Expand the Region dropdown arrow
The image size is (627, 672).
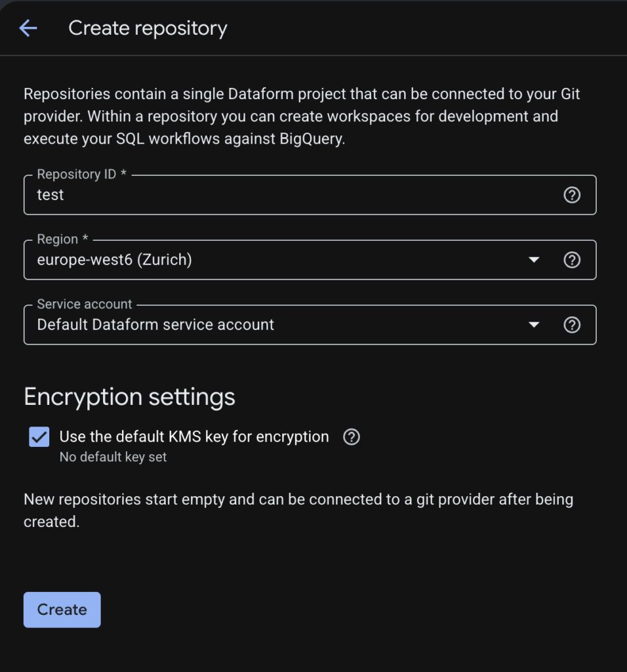click(x=534, y=260)
